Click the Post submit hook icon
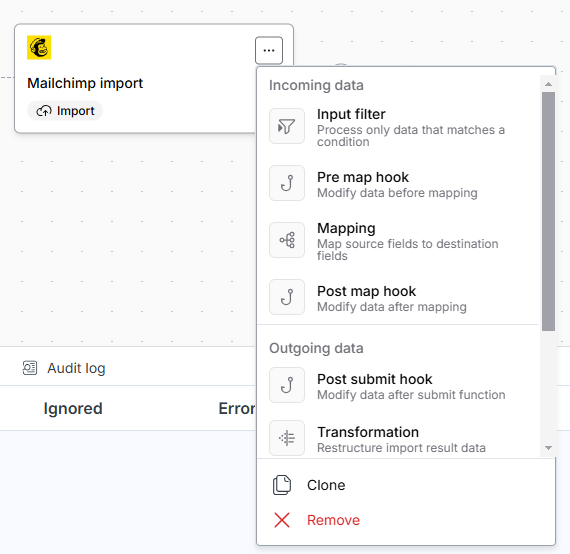The height and width of the screenshot is (554, 570). tap(287, 385)
